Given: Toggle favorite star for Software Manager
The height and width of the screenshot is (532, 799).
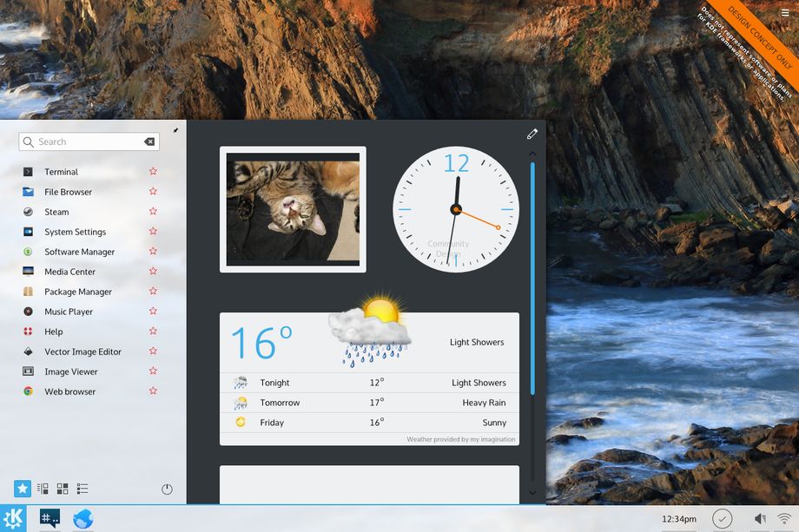Looking at the screenshot, I should point(153,251).
